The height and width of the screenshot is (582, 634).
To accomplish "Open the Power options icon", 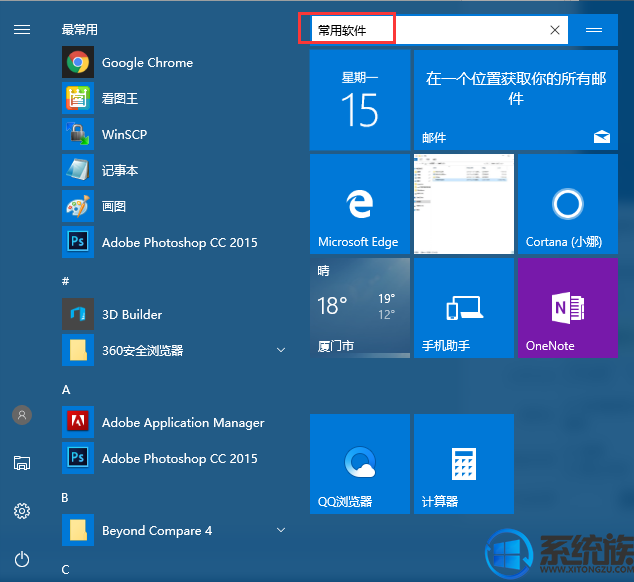I will point(22,559).
